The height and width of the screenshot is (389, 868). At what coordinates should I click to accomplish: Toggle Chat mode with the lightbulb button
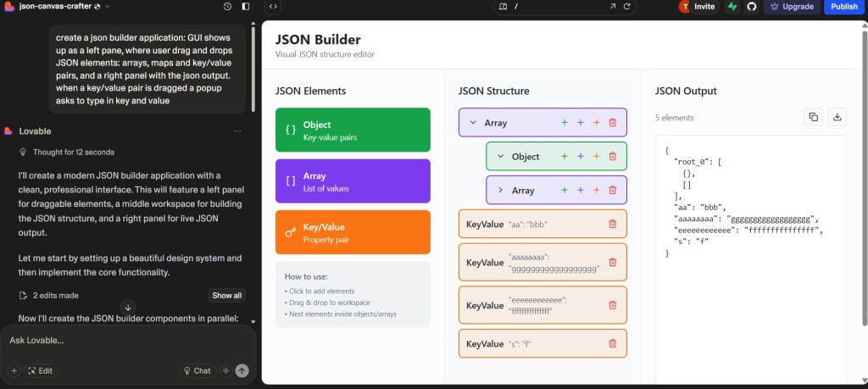coord(197,370)
